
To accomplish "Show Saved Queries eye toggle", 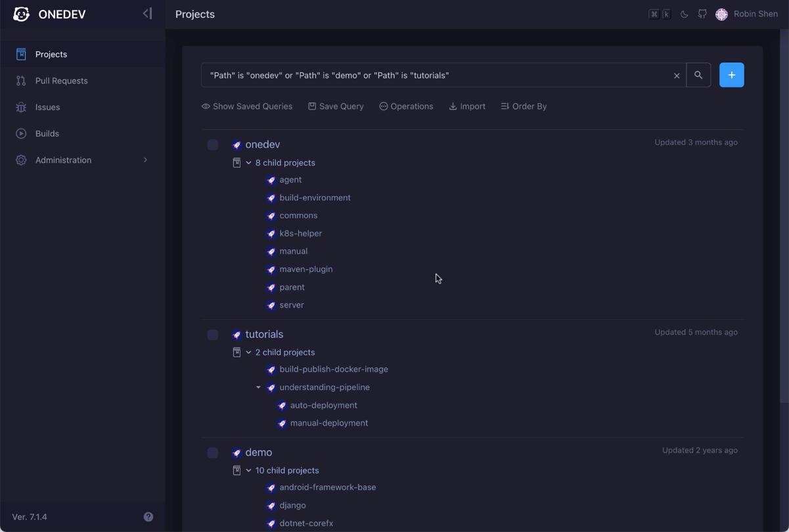I will pos(247,106).
